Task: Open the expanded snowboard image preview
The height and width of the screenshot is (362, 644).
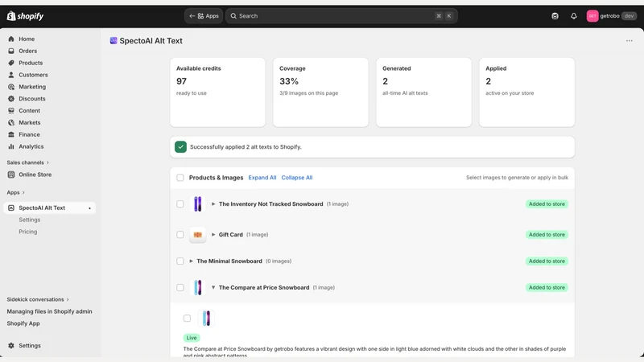Action: [206, 318]
